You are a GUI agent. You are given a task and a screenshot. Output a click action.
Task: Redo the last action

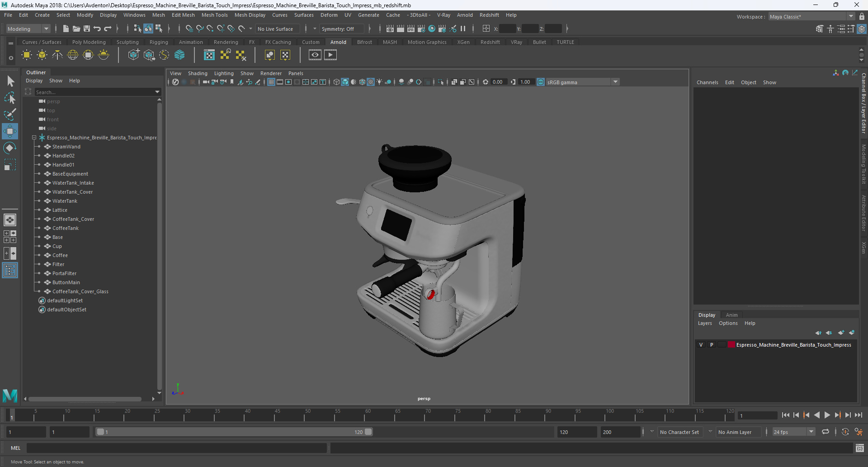(x=108, y=29)
